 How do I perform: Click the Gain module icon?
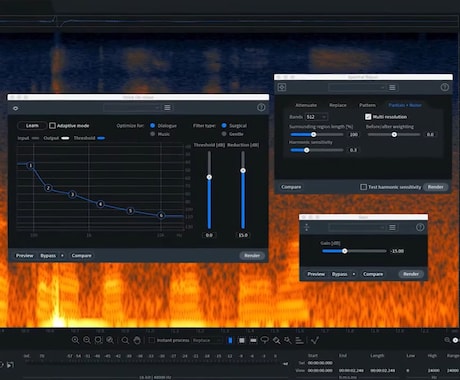pos(307,227)
